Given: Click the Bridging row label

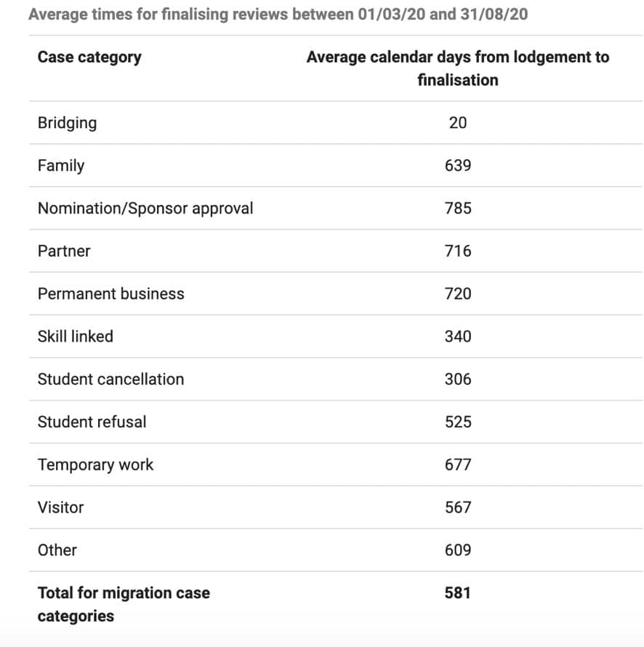Looking at the screenshot, I should (x=67, y=123).
